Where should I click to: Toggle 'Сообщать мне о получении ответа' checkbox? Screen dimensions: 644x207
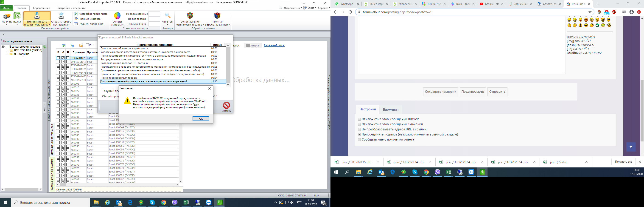tap(359, 140)
